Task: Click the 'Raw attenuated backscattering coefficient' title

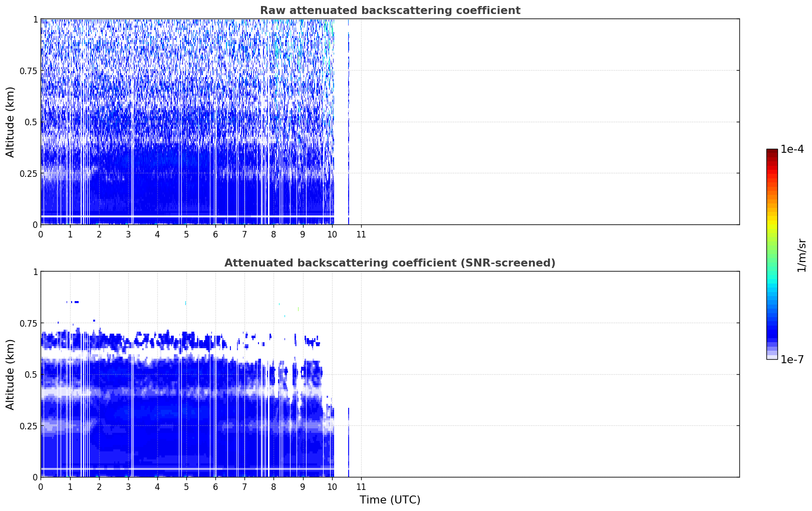Action: (390, 11)
